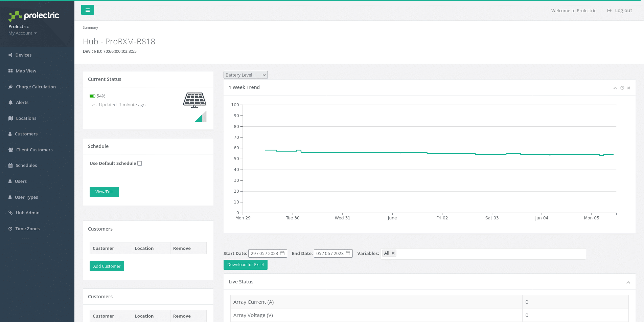644x322 pixels.
Task: Open the User Types menu item
Action: tap(26, 197)
